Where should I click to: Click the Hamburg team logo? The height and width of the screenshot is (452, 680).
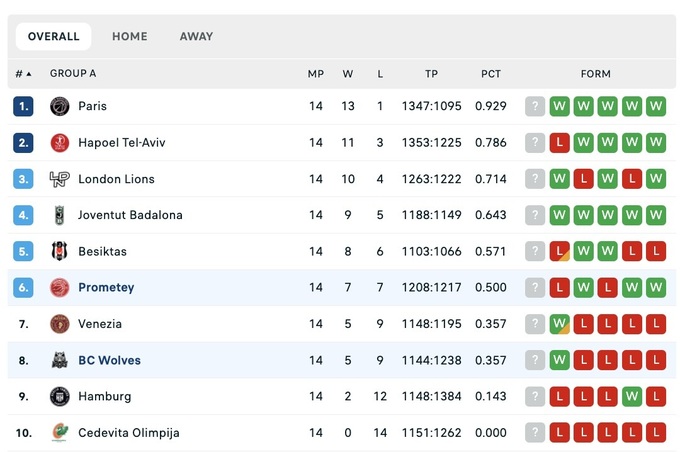click(60, 396)
